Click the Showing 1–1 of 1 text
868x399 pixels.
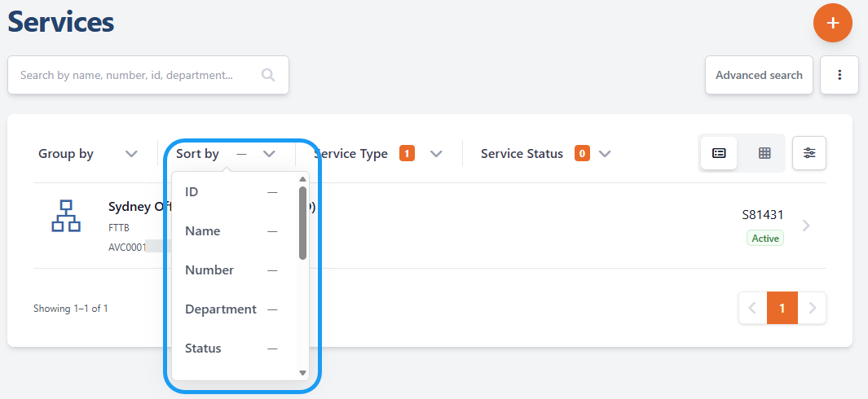click(70, 309)
